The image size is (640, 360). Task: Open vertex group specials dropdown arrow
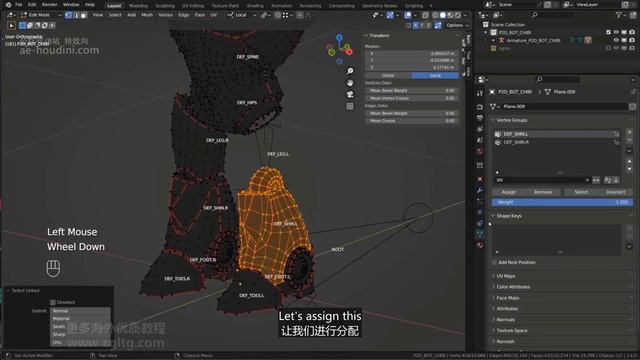tap(629, 151)
